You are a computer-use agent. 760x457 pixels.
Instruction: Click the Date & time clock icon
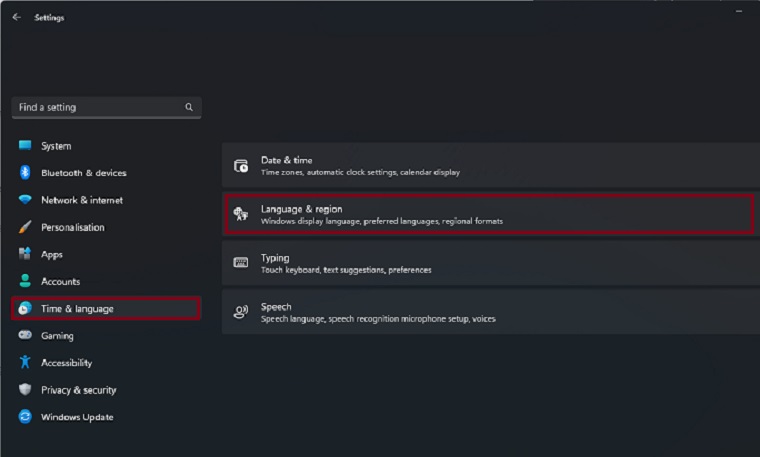[241, 166]
